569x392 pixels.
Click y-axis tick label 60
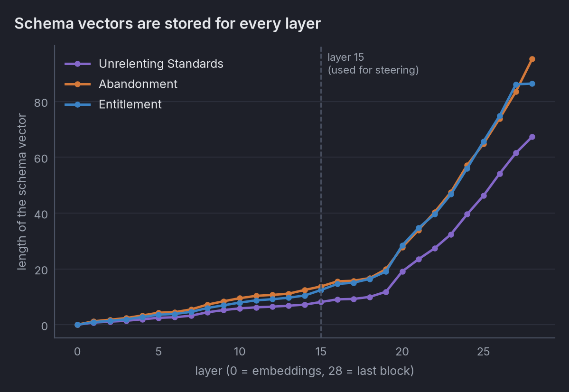point(41,159)
